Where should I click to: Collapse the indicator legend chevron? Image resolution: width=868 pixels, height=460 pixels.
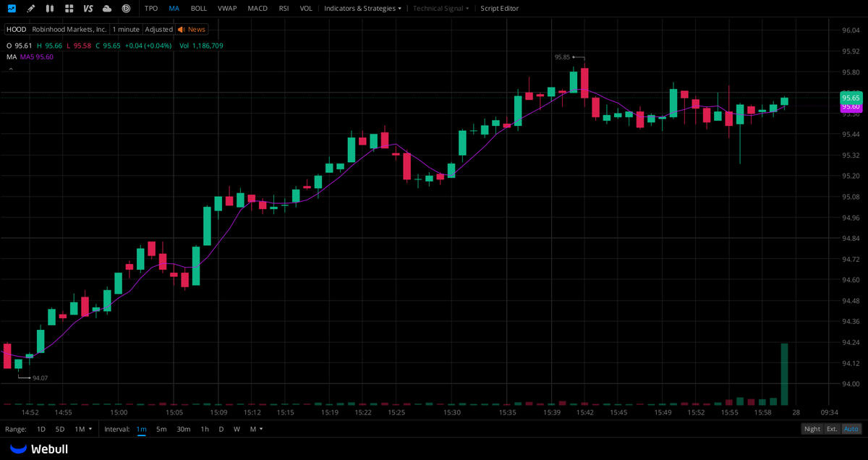[11, 69]
